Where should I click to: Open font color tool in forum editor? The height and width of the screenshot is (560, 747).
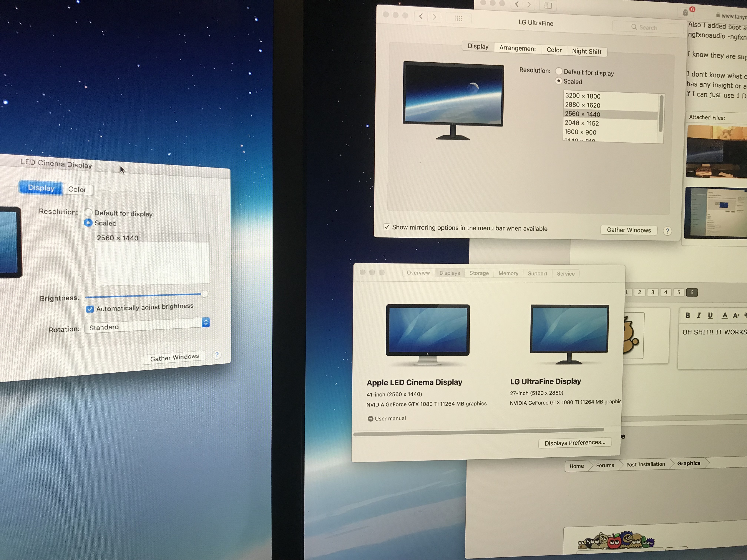724,316
